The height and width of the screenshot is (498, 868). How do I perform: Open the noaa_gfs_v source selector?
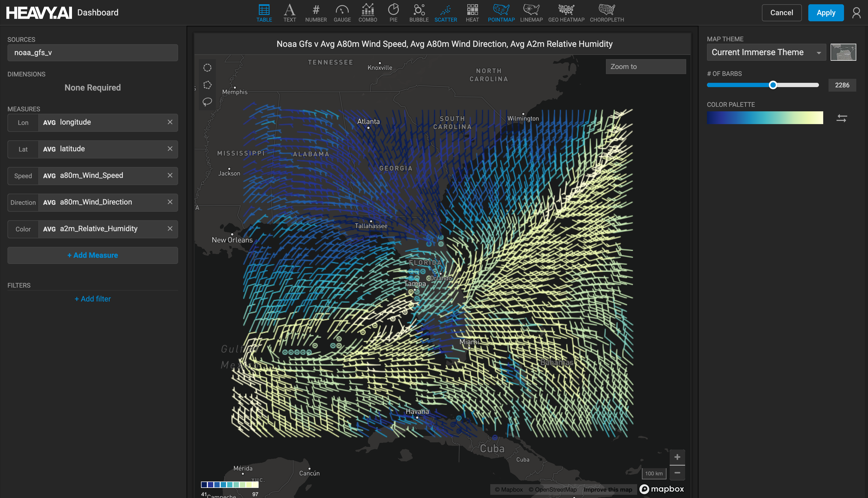93,53
